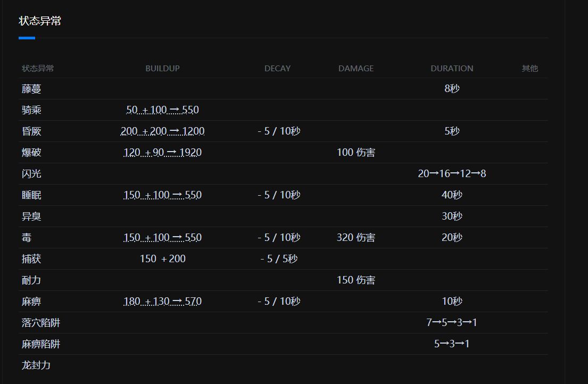Select the 龙封力 row label
The image size is (588, 384).
click(36, 365)
